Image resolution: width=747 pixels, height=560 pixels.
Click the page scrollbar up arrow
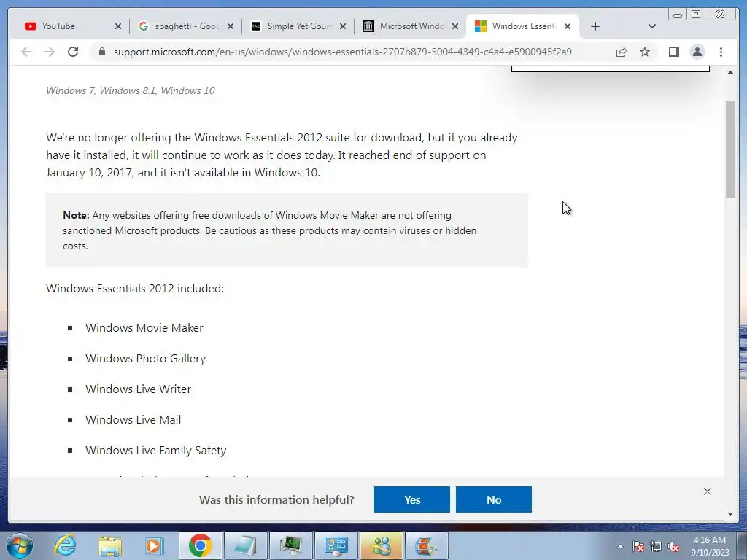[x=730, y=72]
